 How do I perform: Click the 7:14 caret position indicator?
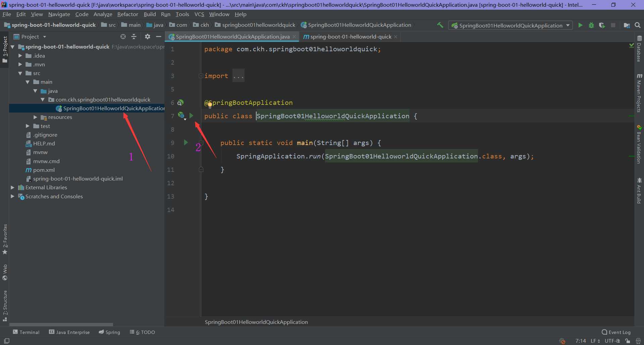pos(581,341)
